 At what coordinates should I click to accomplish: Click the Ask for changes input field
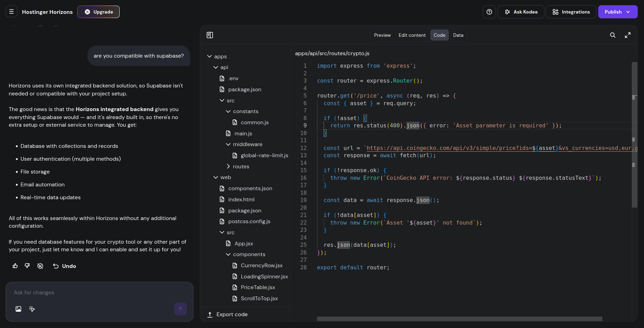point(99,293)
